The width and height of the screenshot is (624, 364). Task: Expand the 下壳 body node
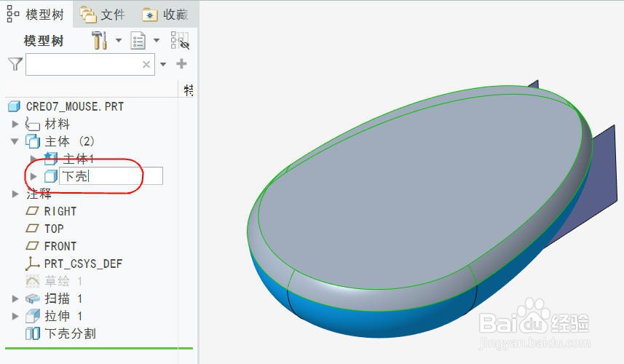click(33, 176)
